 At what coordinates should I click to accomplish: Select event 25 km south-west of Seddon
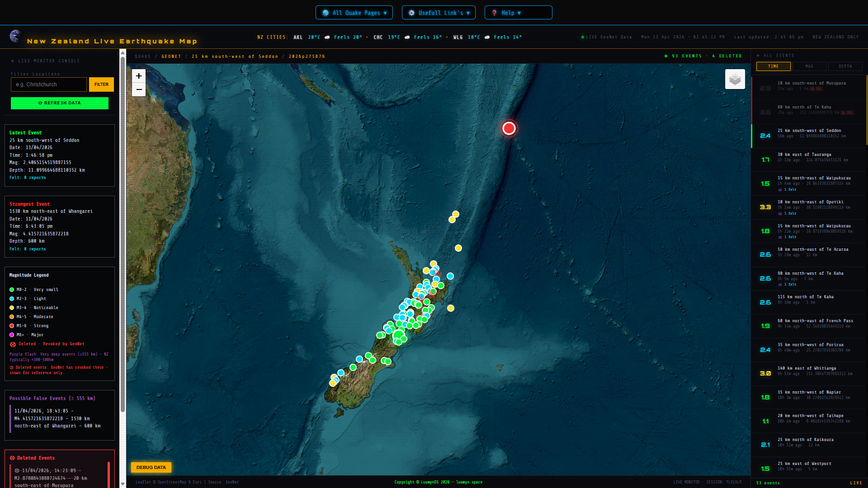[x=809, y=136]
